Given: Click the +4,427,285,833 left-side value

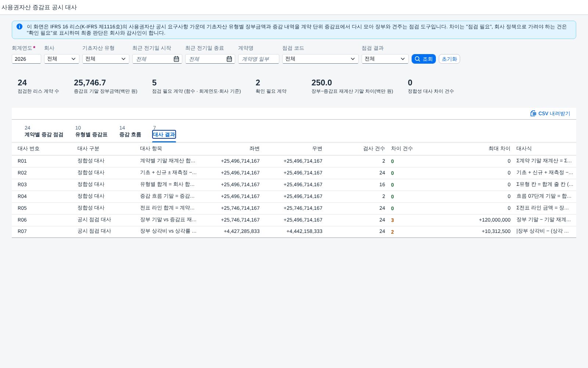Looking at the screenshot, I should click(x=241, y=231).
